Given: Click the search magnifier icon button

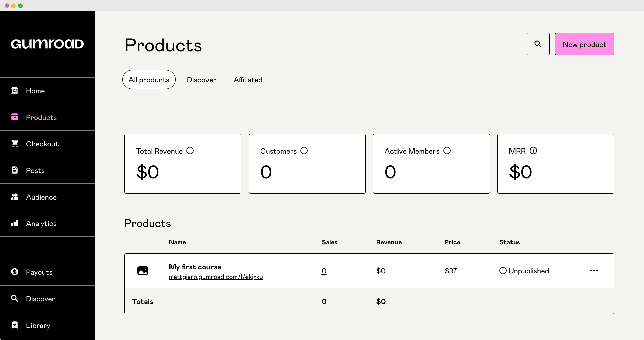Looking at the screenshot, I should [x=538, y=44].
